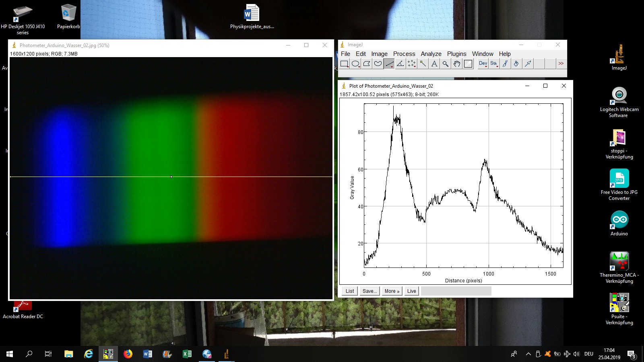This screenshot has height=362, width=644.
Task: Switch the DEU input language indicator
Action: pyautogui.click(x=589, y=354)
